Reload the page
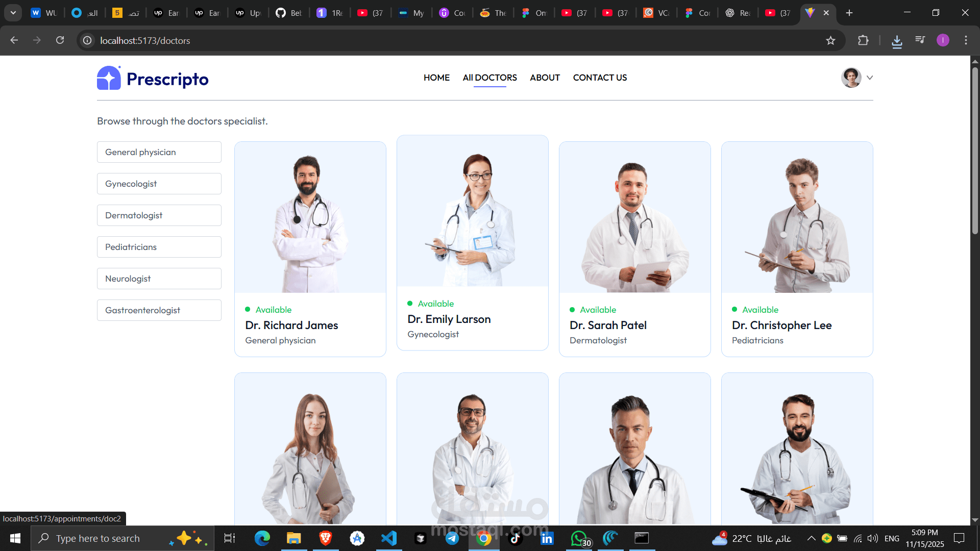The image size is (980, 551). pos(60,40)
